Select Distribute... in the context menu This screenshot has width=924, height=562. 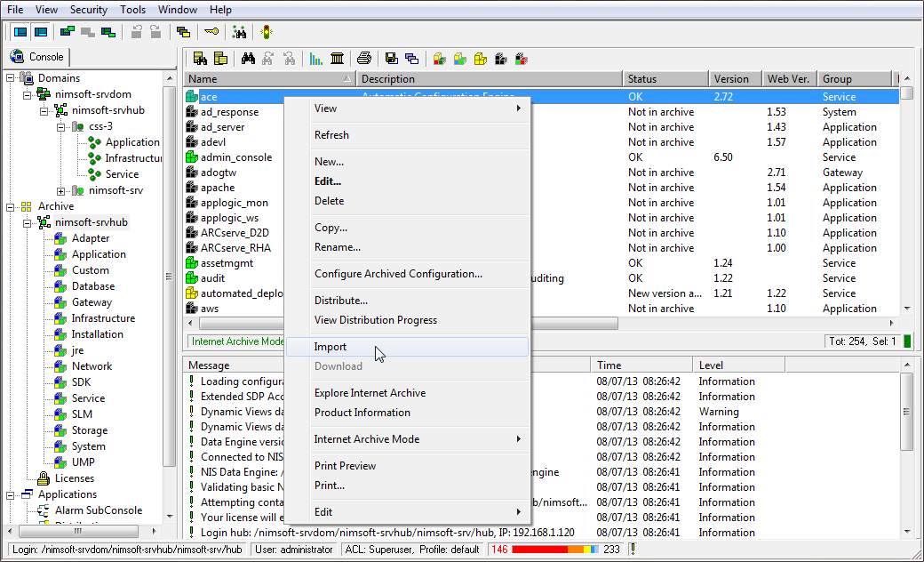(407, 301)
